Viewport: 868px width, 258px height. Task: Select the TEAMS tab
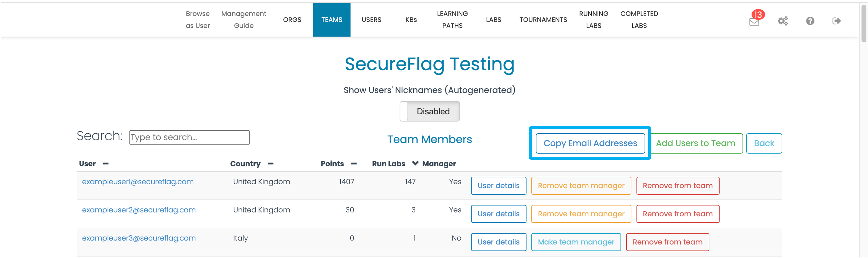332,20
